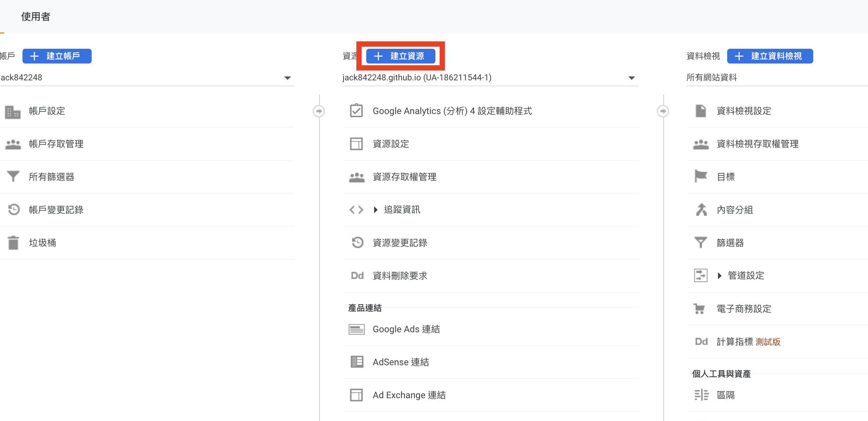The height and width of the screenshot is (421, 868).
Task: Open 目標 goals entry
Action: tap(725, 177)
